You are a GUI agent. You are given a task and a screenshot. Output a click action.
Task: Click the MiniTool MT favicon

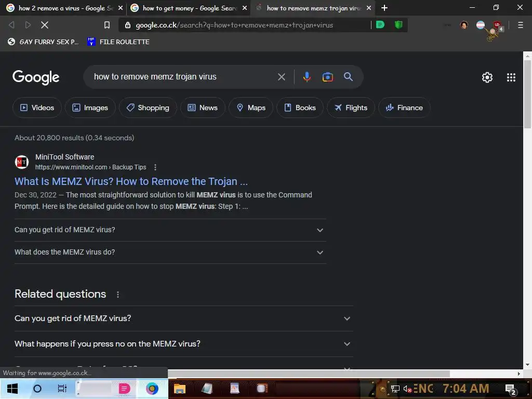[x=22, y=162]
